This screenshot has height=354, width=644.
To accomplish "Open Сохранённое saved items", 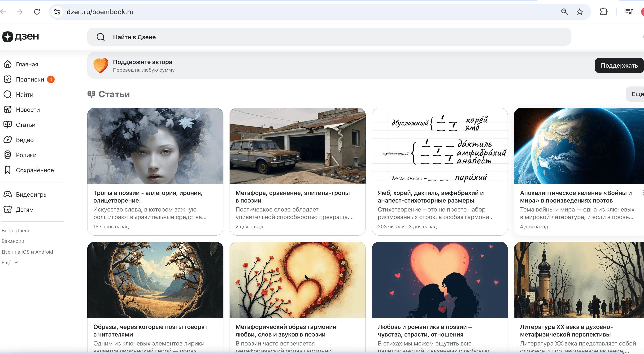I will pyautogui.click(x=35, y=170).
